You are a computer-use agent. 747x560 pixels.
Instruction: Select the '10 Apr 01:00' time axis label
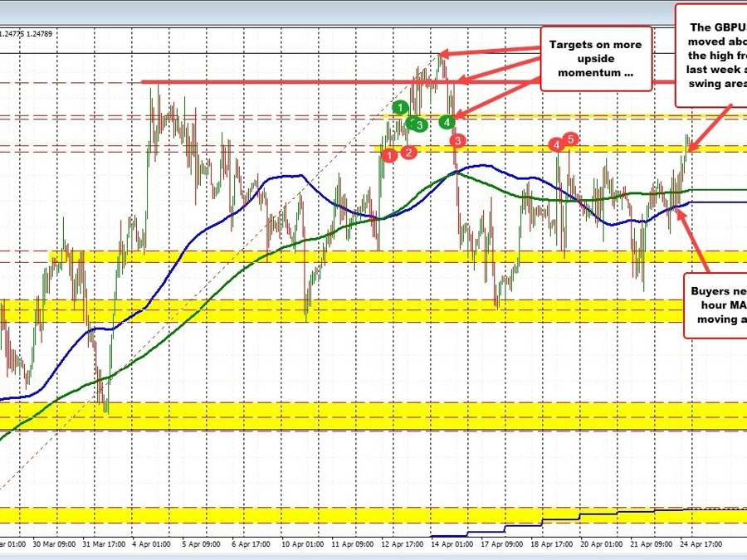point(302,545)
